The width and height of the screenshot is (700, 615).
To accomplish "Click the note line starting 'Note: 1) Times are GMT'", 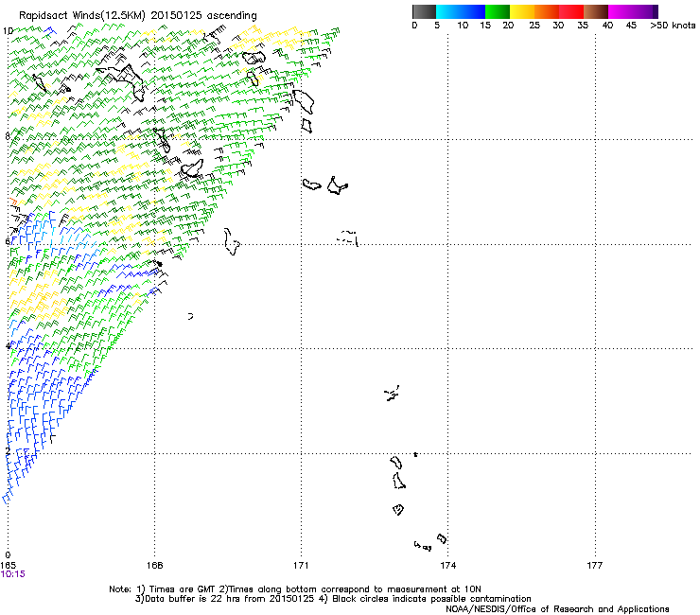I will tap(295, 589).
